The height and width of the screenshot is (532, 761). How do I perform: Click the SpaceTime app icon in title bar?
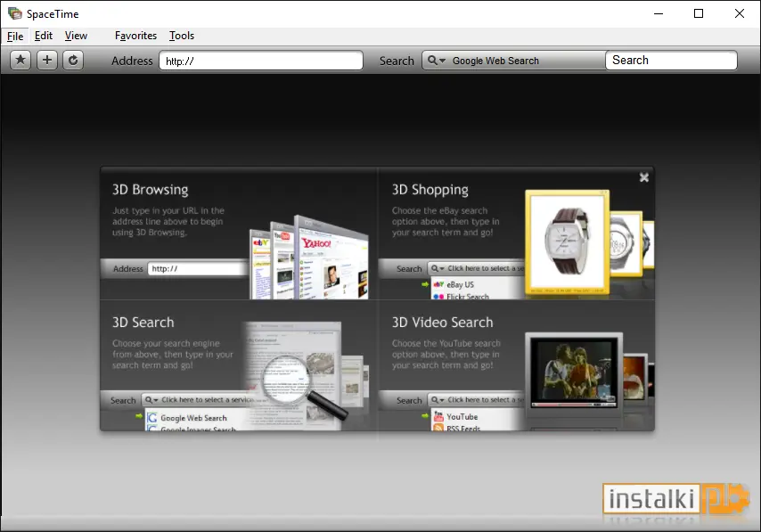(14, 13)
